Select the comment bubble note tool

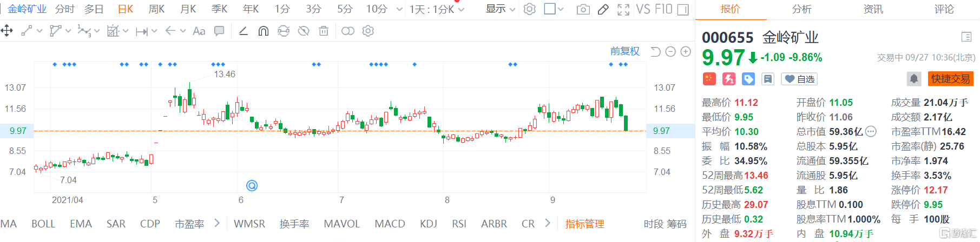point(219,31)
